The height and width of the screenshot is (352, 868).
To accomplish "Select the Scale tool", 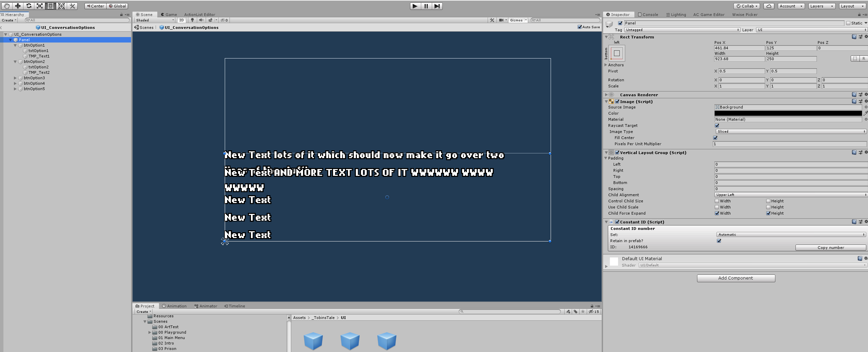I will pos(39,6).
